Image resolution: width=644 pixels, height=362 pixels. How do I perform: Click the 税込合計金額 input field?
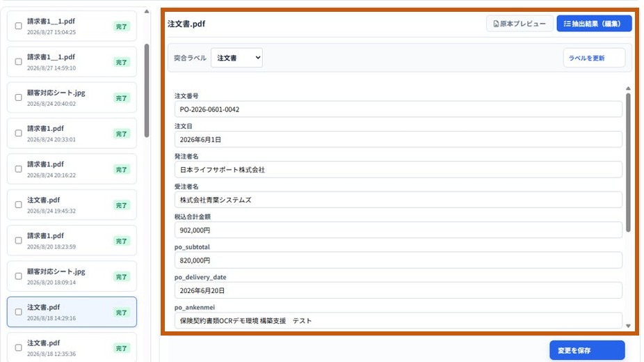pyautogui.click(x=398, y=230)
